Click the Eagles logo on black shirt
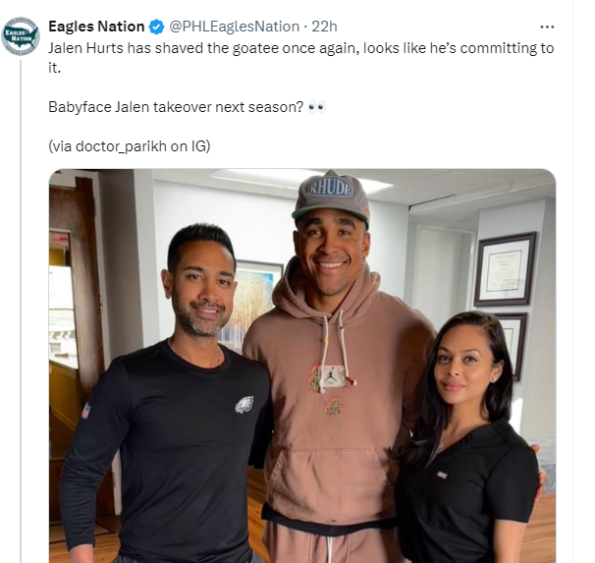 [244, 404]
